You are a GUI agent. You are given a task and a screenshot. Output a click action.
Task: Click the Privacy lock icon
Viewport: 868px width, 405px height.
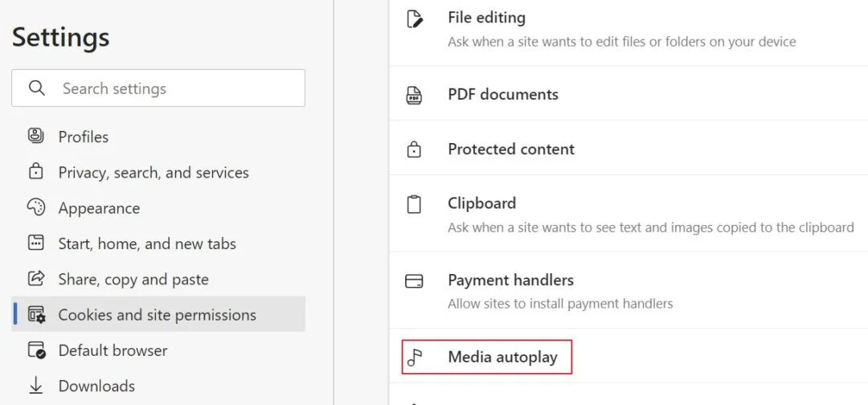point(36,171)
